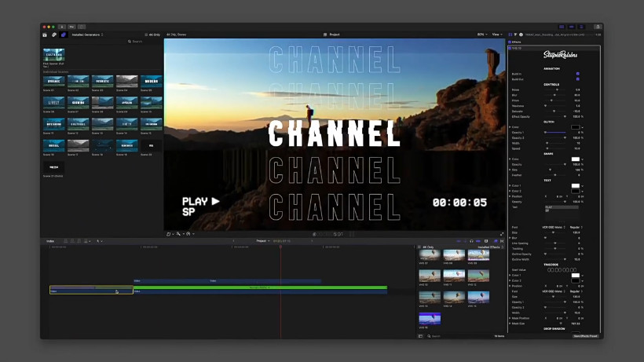
Task: Open the Libraries sidebar icon
Action: pyautogui.click(x=45, y=35)
